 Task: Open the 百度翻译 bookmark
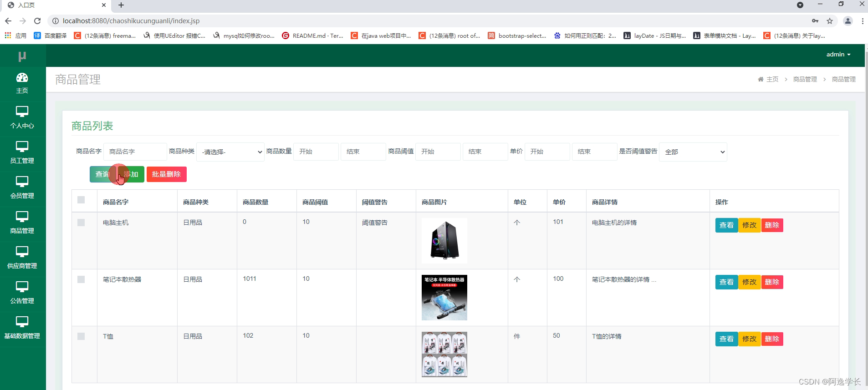(x=50, y=35)
